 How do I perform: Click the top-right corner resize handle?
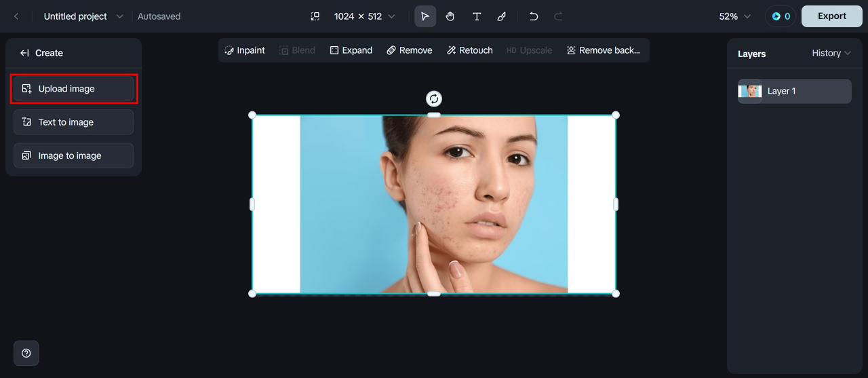[616, 115]
